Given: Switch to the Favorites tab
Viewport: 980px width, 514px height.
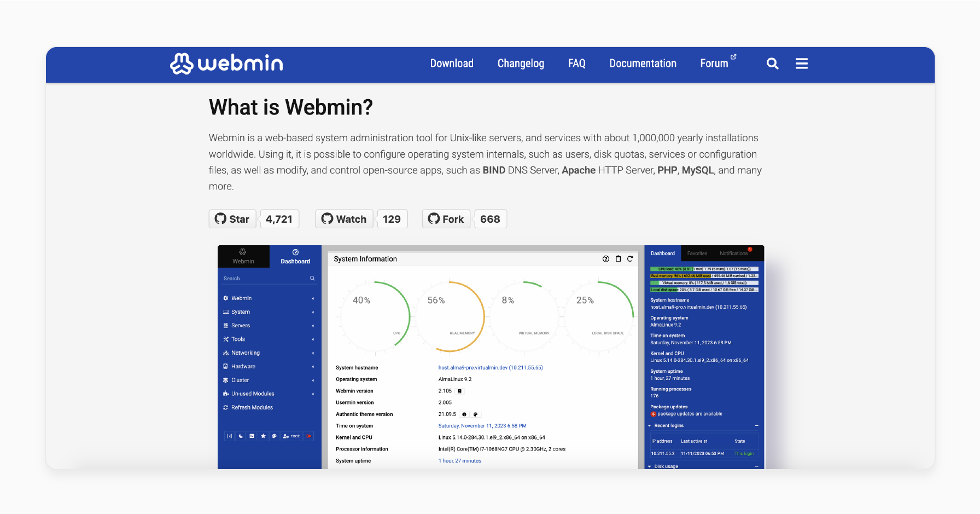Looking at the screenshot, I should [697, 253].
